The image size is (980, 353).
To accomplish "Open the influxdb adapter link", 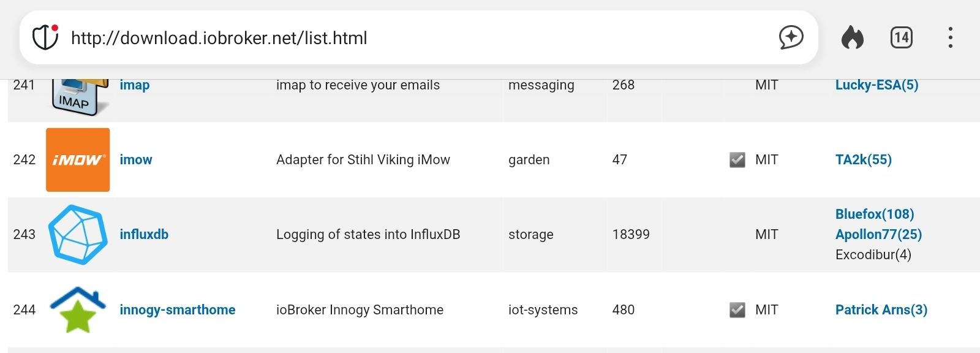I will (x=144, y=234).
